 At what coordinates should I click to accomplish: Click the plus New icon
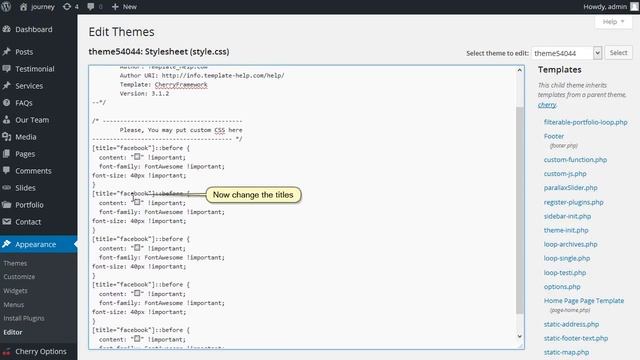[x=115, y=7]
